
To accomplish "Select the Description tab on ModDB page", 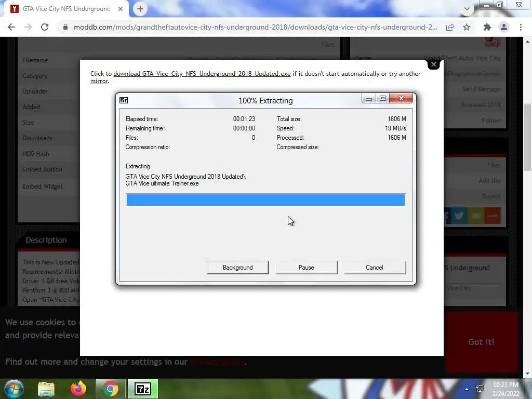I will click(46, 240).
